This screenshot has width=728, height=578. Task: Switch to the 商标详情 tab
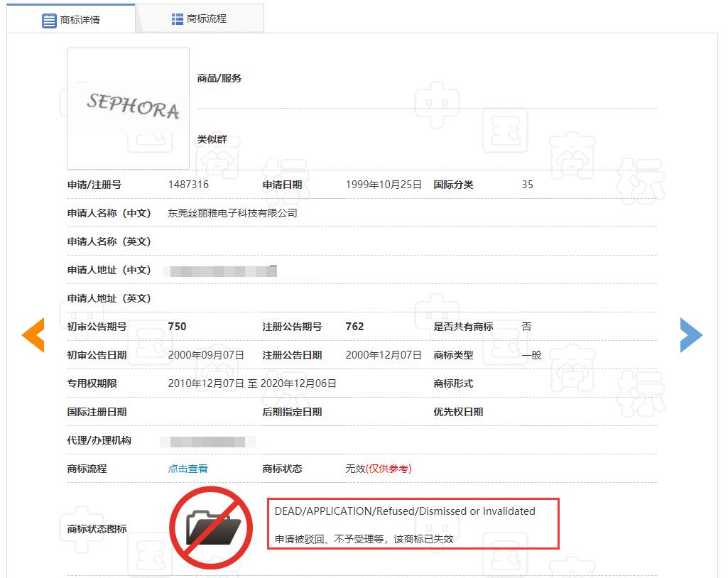tap(71, 19)
